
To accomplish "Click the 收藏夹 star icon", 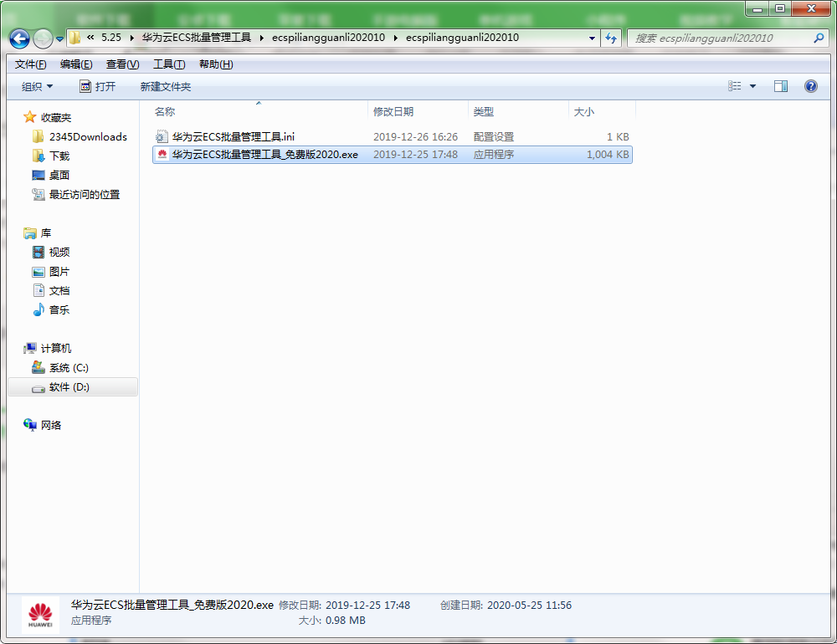I will [x=30, y=117].
